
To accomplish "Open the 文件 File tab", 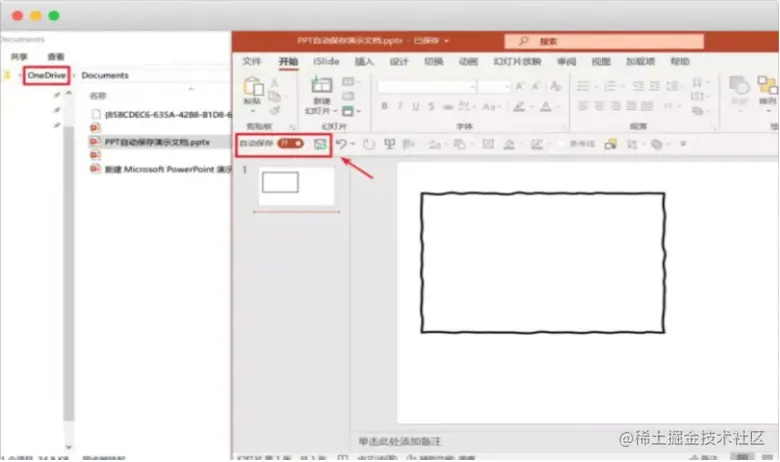I will [252, 62].
